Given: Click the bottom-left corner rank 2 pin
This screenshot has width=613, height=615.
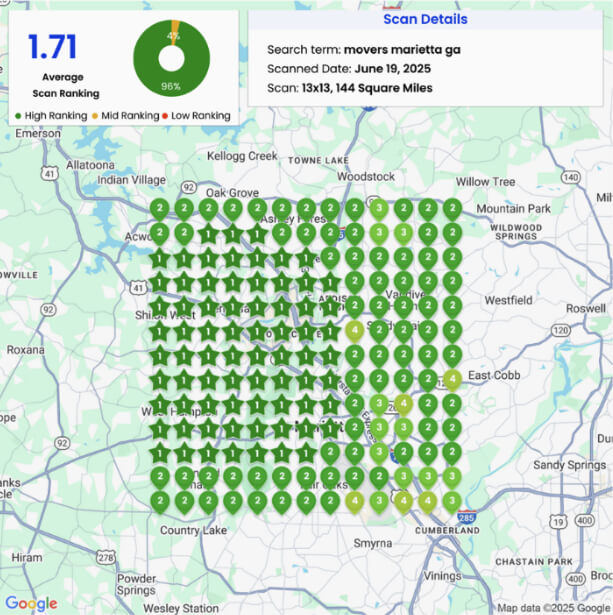Looking at the screenshot, I should tap(160, 502).
